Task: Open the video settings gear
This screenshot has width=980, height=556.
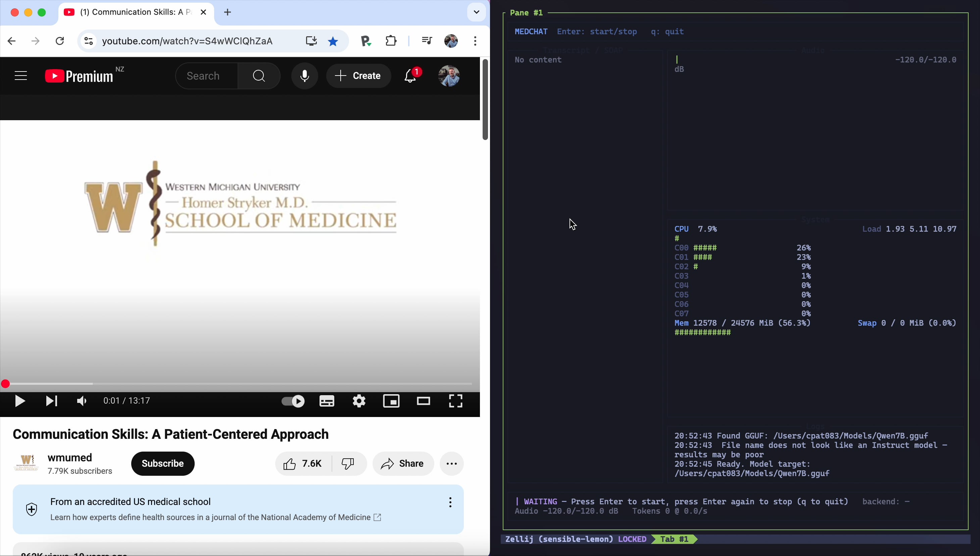Action: click(359, 401)
